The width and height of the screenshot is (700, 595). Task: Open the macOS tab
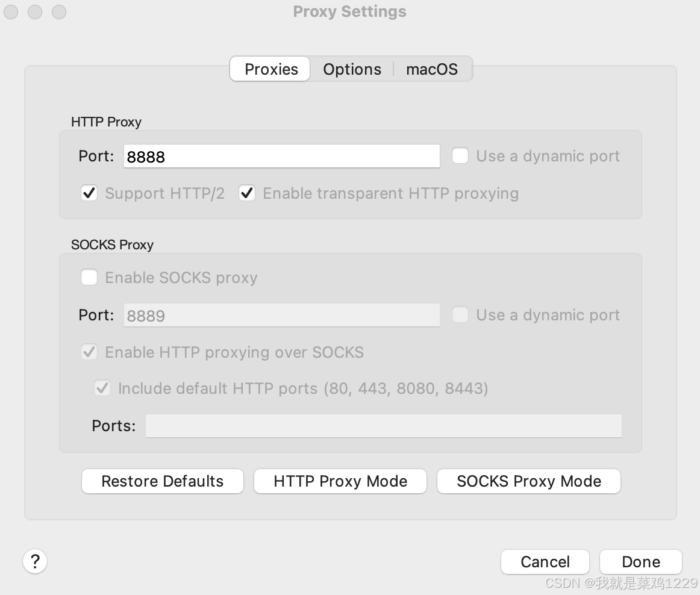(432, 69)
